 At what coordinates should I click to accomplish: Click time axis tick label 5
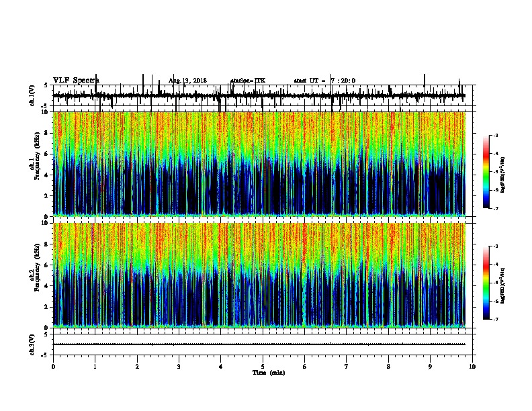pos(263,367)
